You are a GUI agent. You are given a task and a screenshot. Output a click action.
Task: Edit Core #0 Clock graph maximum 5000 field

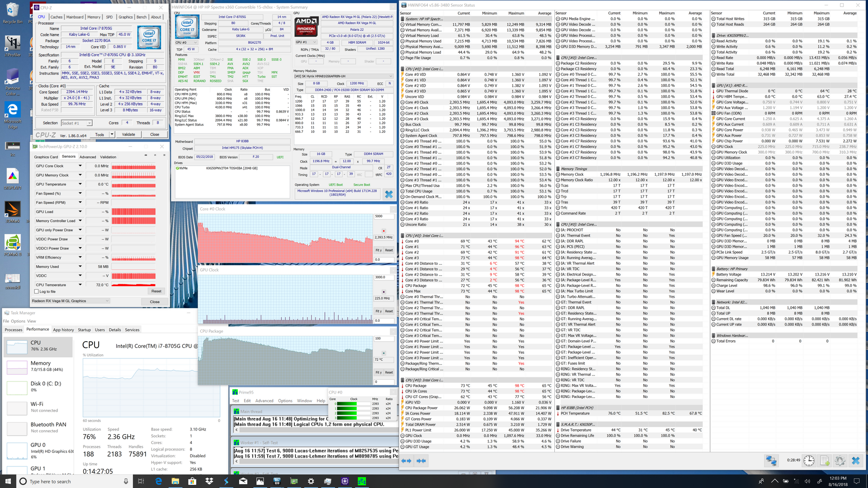click(384, 216)
